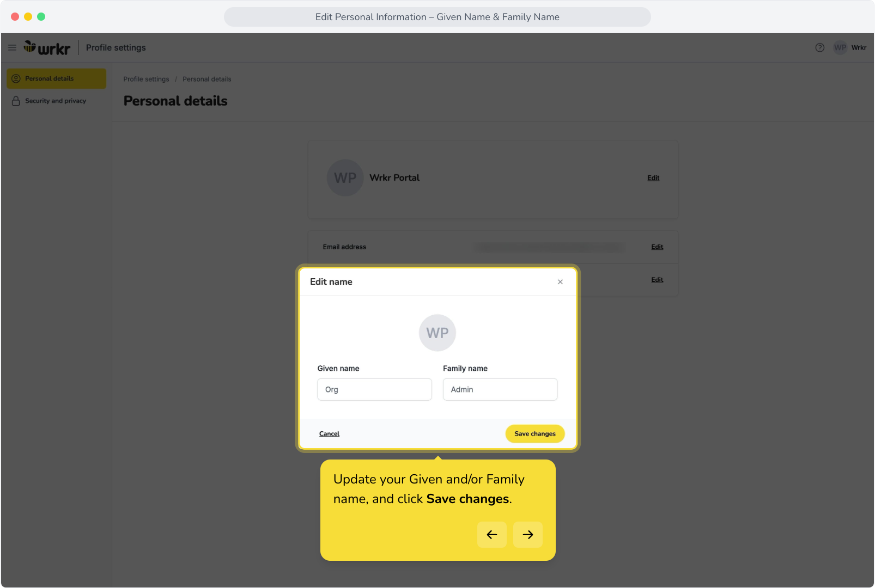The width and height of the screenshot is (875, 588).
Task: Focus the Family name field
Action: [x=500, y=390]
